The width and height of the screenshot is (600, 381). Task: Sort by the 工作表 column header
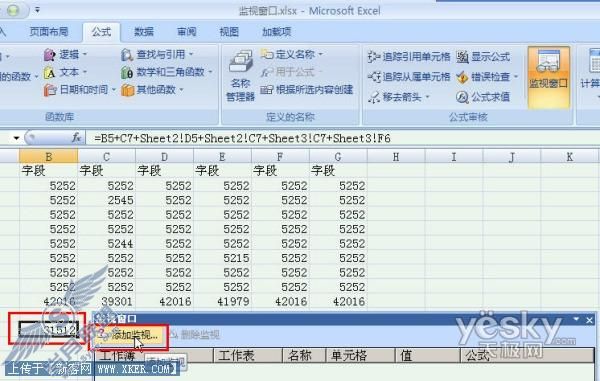coord(248,356)
